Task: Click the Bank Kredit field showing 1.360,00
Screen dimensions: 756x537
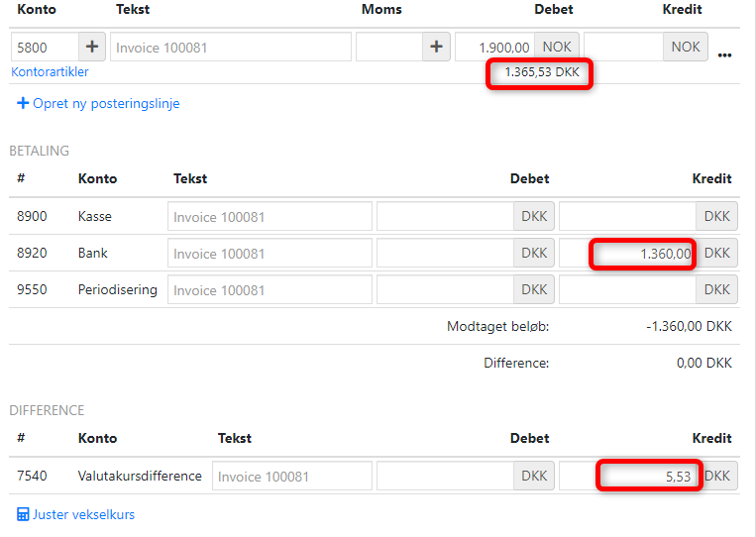Action: (628, 253)
